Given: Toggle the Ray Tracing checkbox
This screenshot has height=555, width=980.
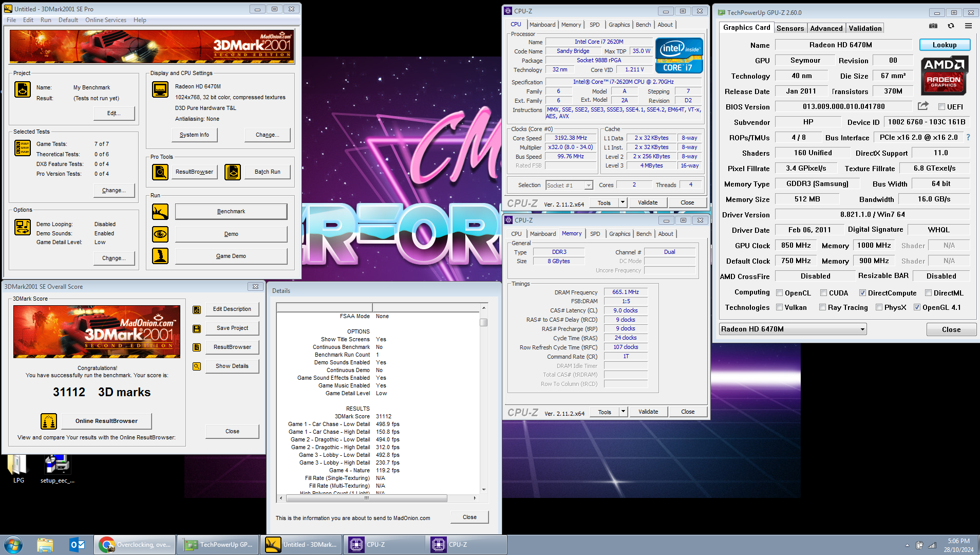Looking at the screenshot, I should pyautogui.click(x=822, y=307).
